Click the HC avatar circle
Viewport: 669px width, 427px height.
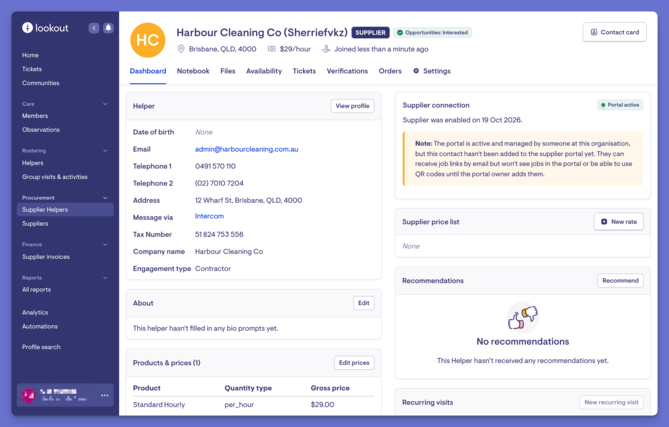(148, 40)
